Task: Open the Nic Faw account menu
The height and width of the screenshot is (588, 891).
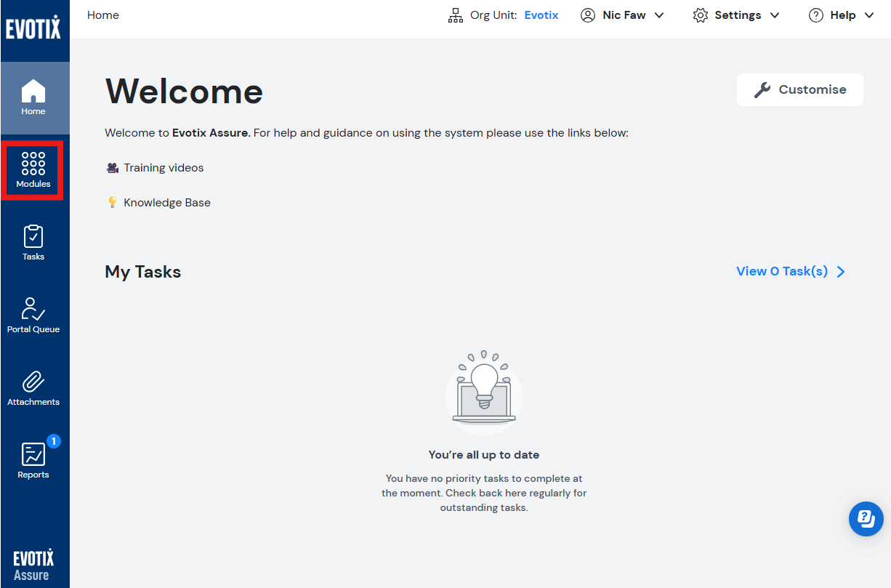Action: (624, 15)
